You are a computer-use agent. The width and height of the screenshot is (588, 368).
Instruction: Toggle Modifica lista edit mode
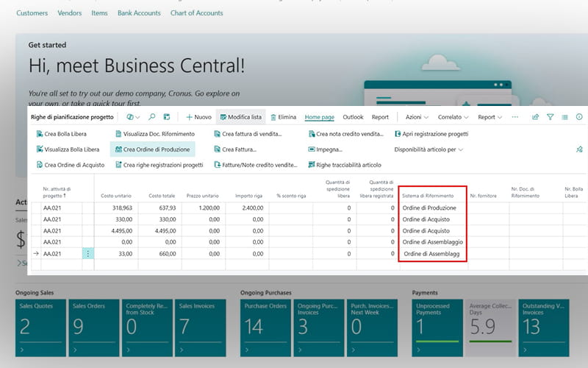[240, 117]
